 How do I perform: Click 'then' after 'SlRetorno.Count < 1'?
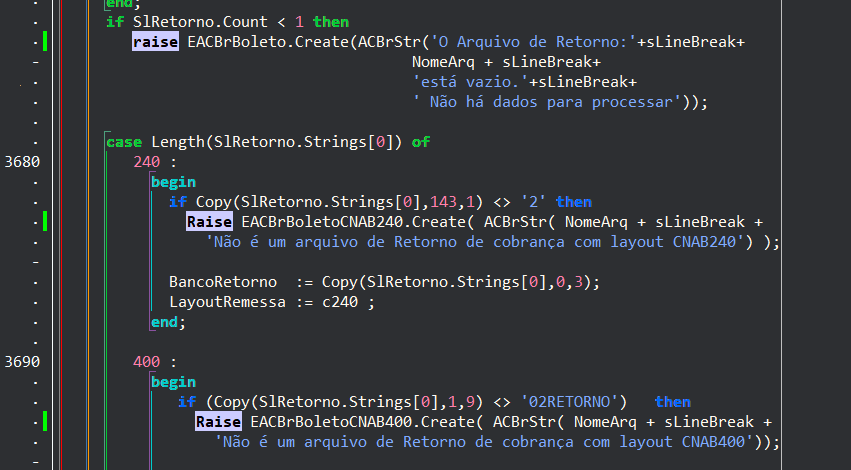331,22
